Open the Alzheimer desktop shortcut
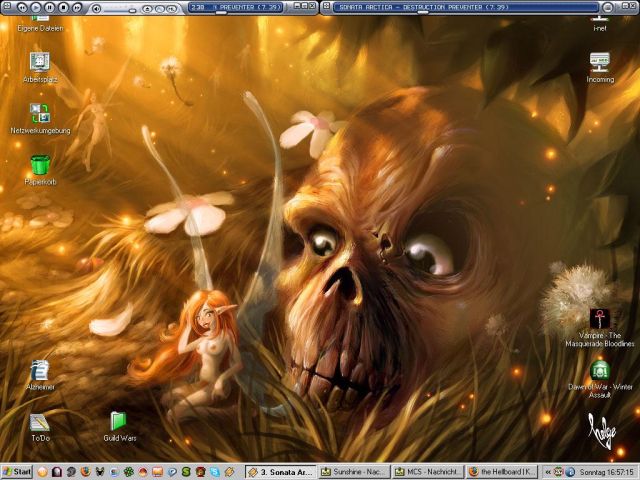640x480 pixels. (40, 371)
